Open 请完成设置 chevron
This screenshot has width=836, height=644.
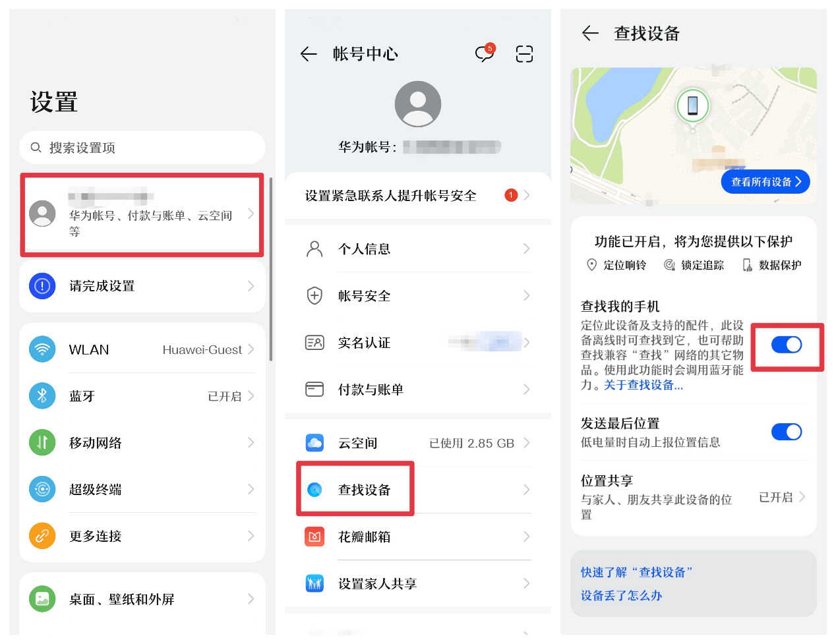(x=251, y=285)
